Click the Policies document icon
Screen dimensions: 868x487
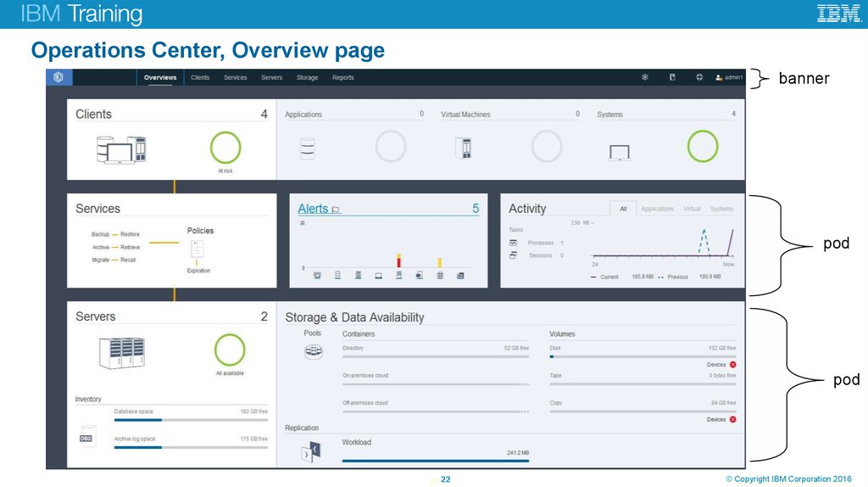click(197, 249)
